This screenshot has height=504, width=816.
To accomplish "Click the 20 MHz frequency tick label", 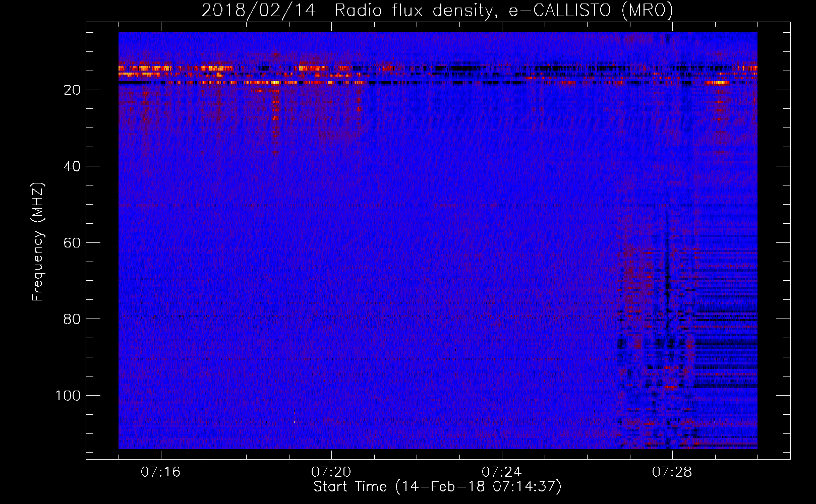I will point(72,90).
